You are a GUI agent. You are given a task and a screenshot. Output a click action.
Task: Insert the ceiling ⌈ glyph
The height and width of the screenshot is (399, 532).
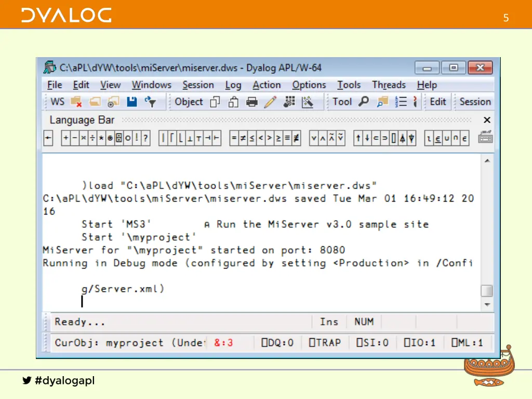(x=172, y=138)
